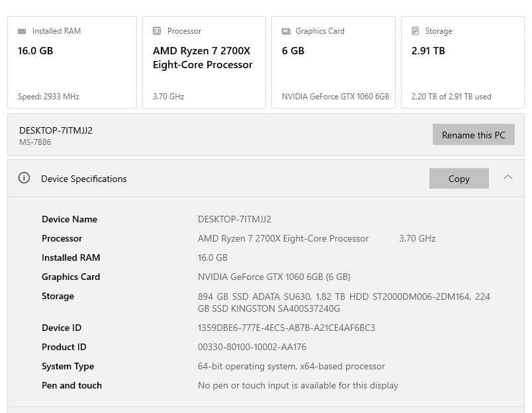Click the Storage drives list text
532x413 pixels.
343,302
